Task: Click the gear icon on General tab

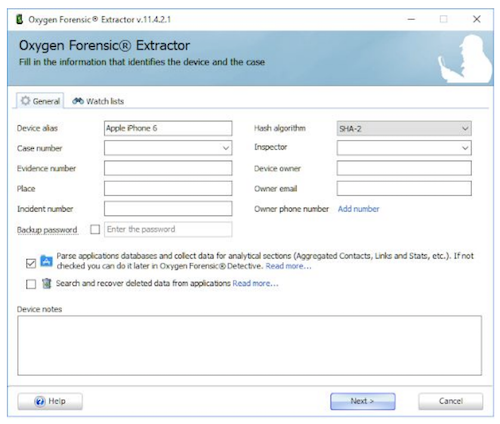Action: pyautogui.click(x=25, y=101)
